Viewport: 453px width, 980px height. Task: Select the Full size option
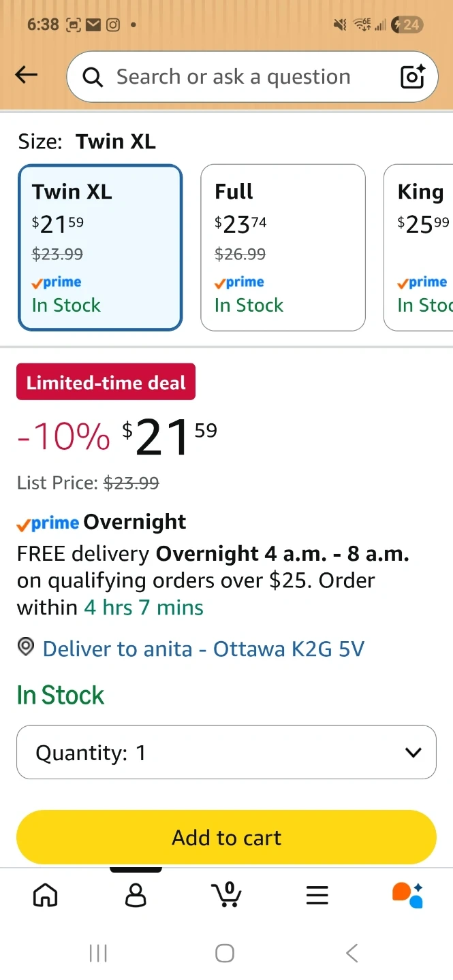283,247
